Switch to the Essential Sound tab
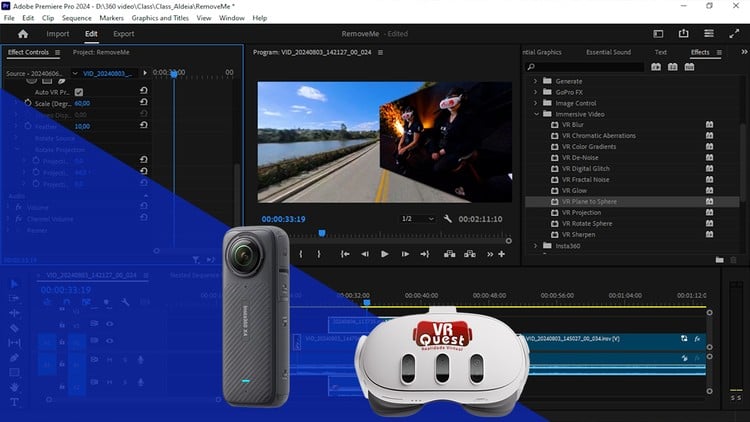Image resolution: width=750 pixels, height=422 pixels. (x=608, y=52)
